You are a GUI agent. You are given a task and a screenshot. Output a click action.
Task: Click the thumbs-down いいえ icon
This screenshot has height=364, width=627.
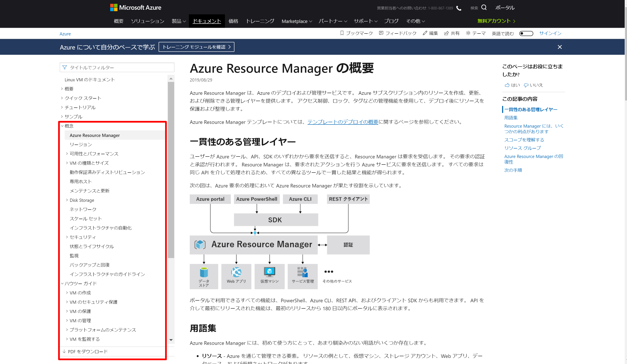(526, 85)
